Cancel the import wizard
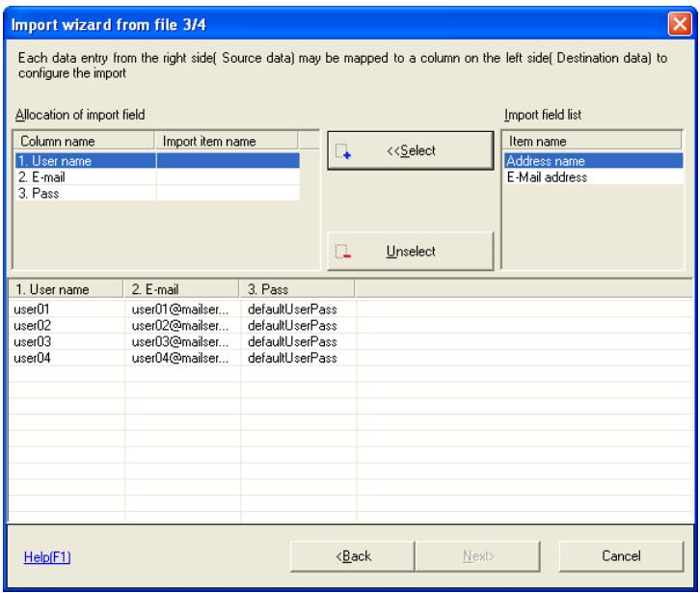This screenshot has width=700, height=593. click(621, 556)
